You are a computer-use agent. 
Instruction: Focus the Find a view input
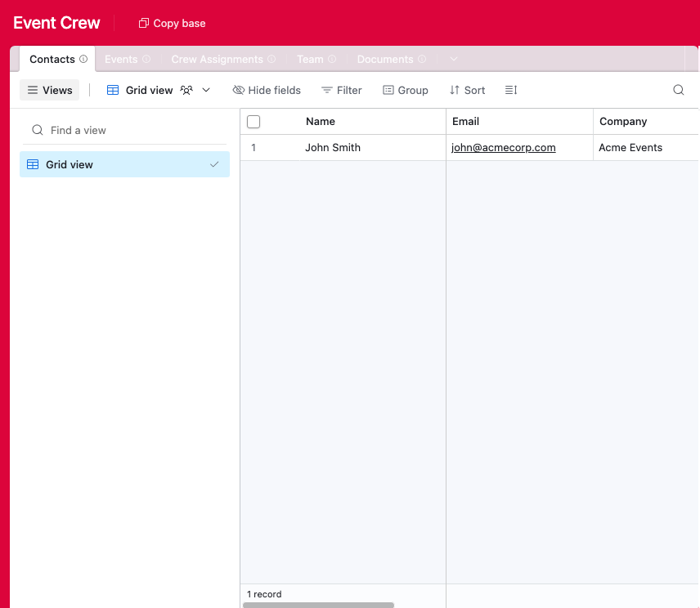point(124,130)
